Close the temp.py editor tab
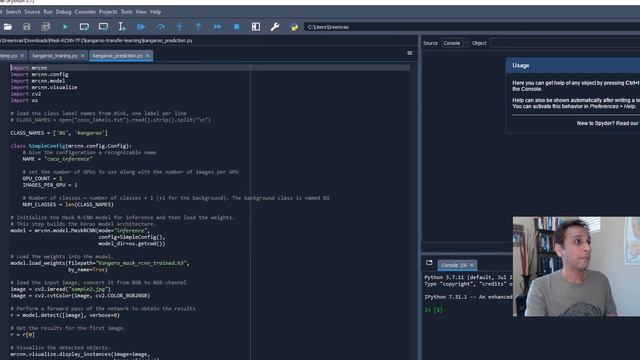640x360 pixels. 22,56
